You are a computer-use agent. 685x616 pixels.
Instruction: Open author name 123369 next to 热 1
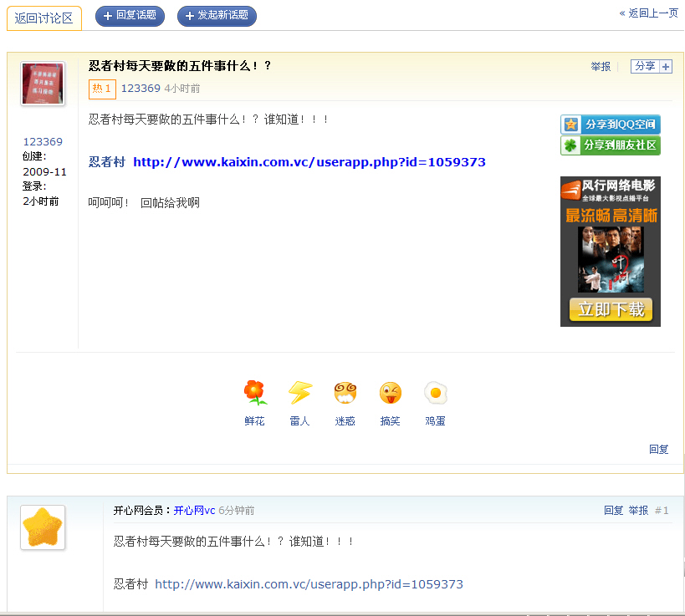click(x=141, y=89)
